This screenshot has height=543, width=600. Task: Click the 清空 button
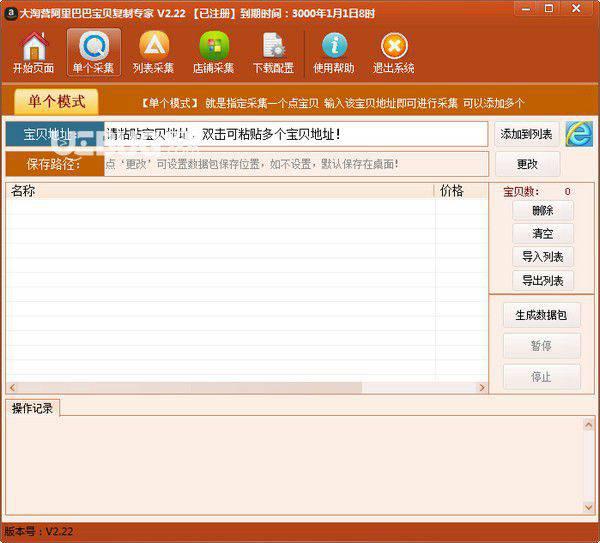[543, 233]
